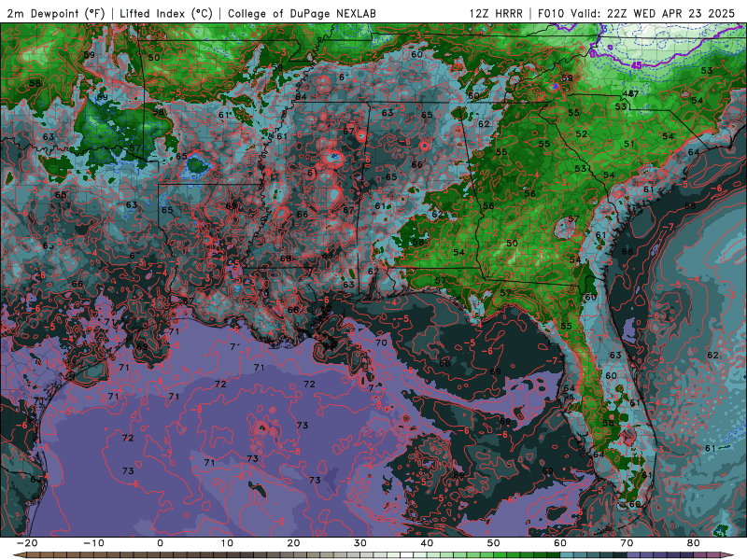Click the purple "45" contour label

636,65
